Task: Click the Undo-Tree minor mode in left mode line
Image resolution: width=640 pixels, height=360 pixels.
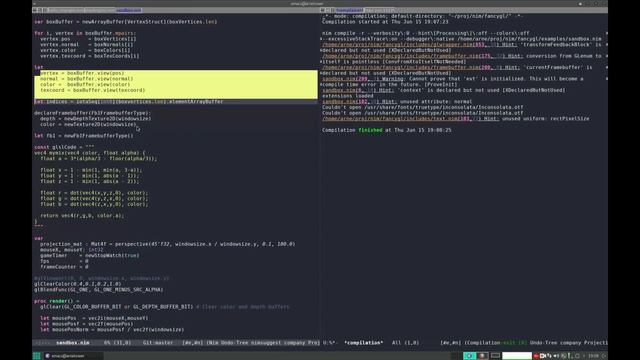Action: point(236,343)
